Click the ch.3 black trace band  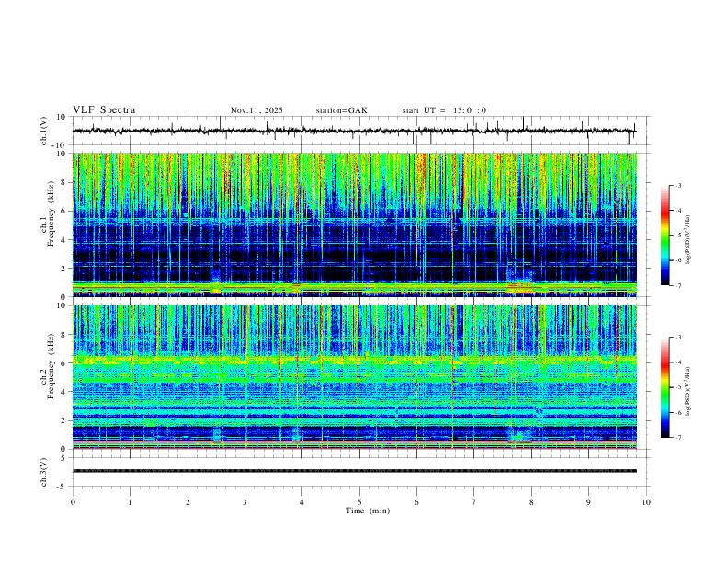(354, 471)
